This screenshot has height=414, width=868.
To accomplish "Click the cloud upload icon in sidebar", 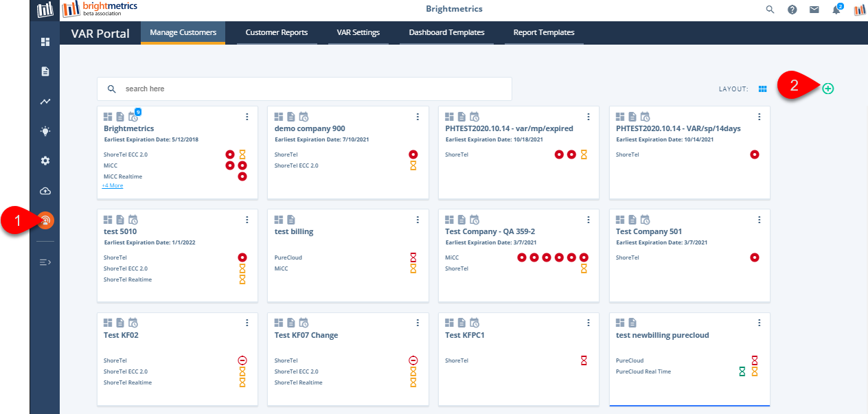I will (x=45, y=191).
